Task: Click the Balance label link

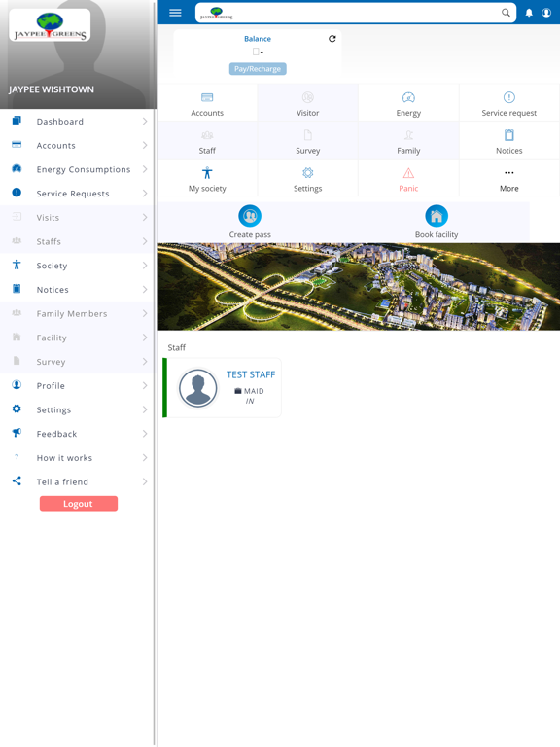Action: [x=258, y=39]
